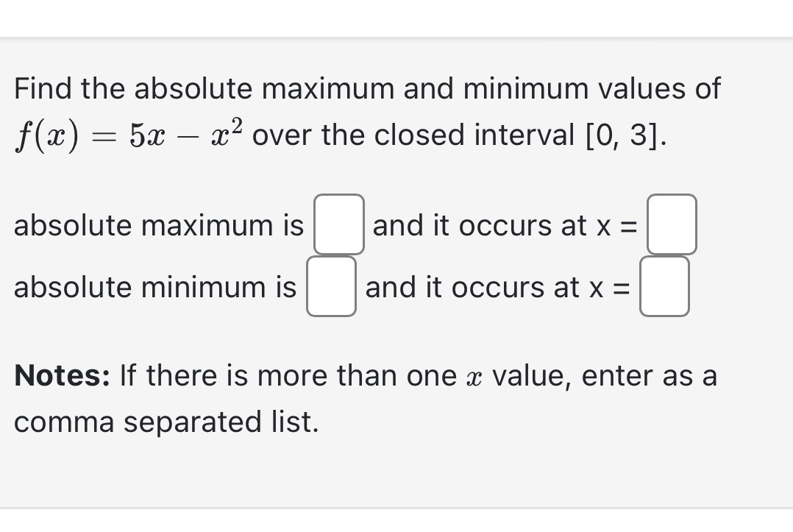793x532 pixels.
Task: Click the x-value box for absolute maximum
Action: 671,225
